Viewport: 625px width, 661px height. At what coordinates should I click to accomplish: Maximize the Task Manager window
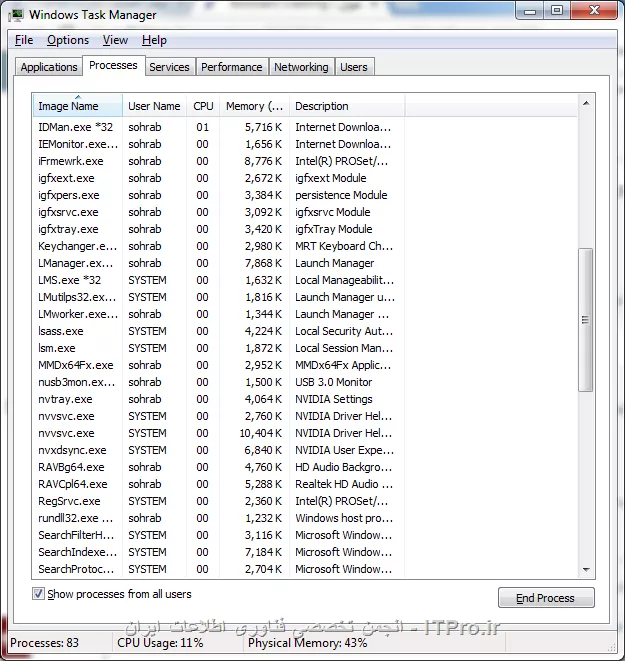pyautogui.click(x=557, y=11)
